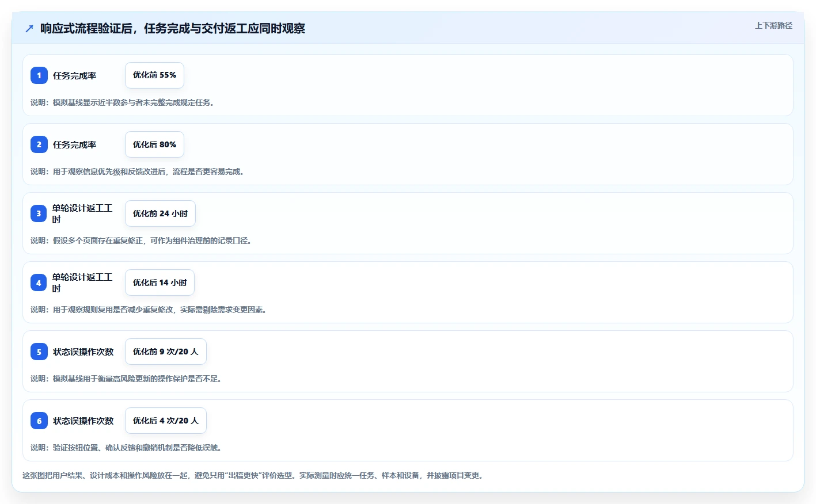Click the note 模拟基线显示近半数参与者未完整完成规定任务
Image resolution: width=816 pixels, height=504 pixels.
(x=122, y=102)
